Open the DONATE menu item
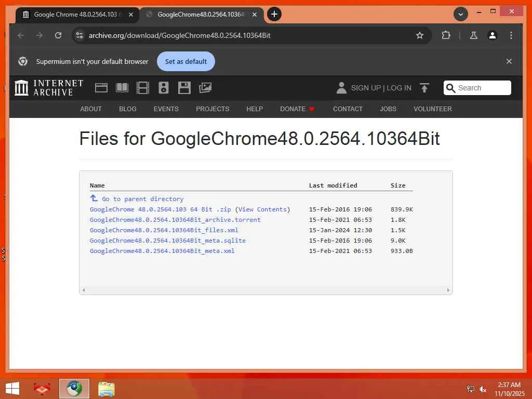Screen dimensions: 532x399 coord(297,109)
